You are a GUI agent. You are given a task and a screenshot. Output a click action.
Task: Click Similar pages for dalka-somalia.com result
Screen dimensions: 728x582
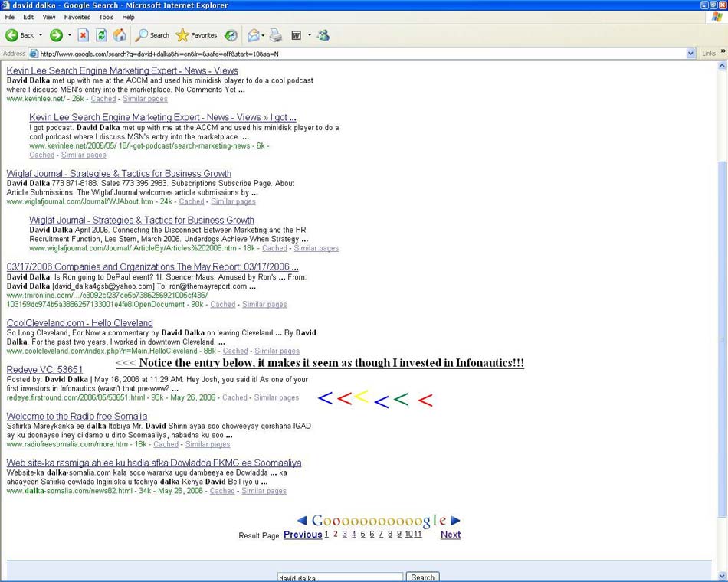pyautogui.click(x=264, y=491)
